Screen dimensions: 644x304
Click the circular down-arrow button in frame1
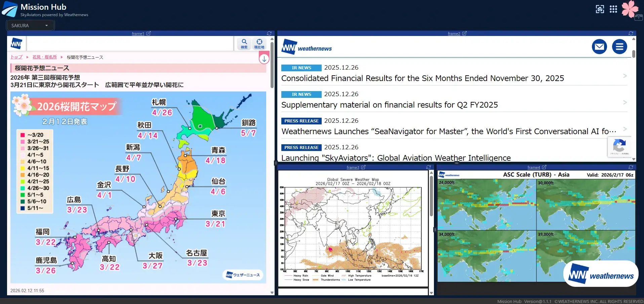pos(264,59)
